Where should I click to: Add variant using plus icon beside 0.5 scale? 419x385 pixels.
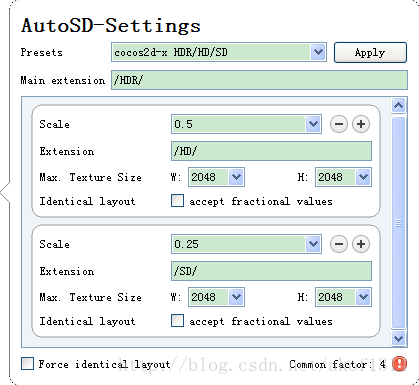[x=361, y=124]
